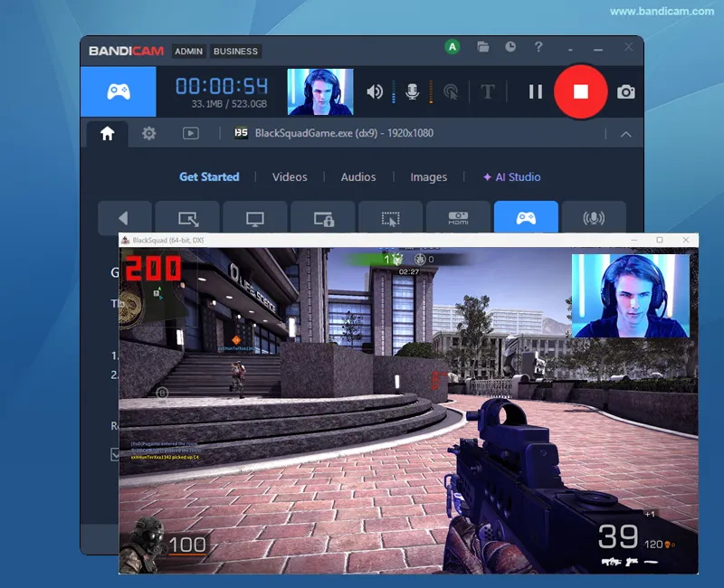Select around mouse recording mode
Screen dimensions: 724x588
point(391,217)
